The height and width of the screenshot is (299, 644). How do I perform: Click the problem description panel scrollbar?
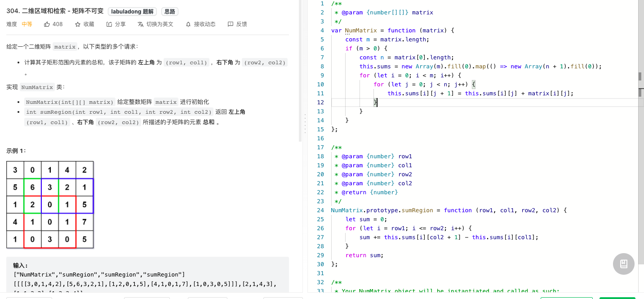click(x=300, y=71)
